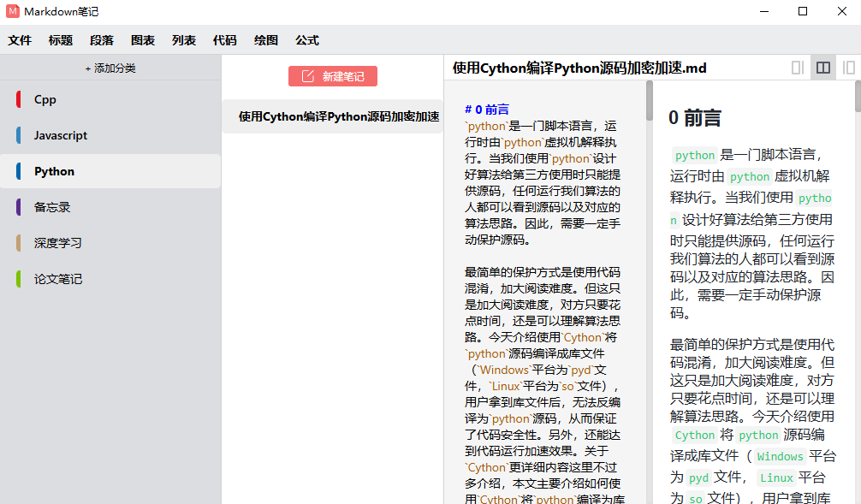Screen dimensions: 861x504
Task: Click the note title 使用Cython编译Python源码加密加速.md
Action: (x=579, y=68)
